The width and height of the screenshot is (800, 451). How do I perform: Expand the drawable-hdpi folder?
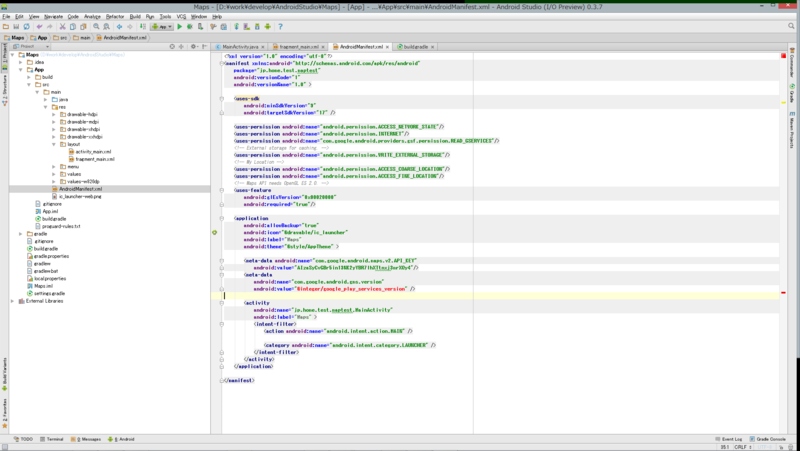54,114
